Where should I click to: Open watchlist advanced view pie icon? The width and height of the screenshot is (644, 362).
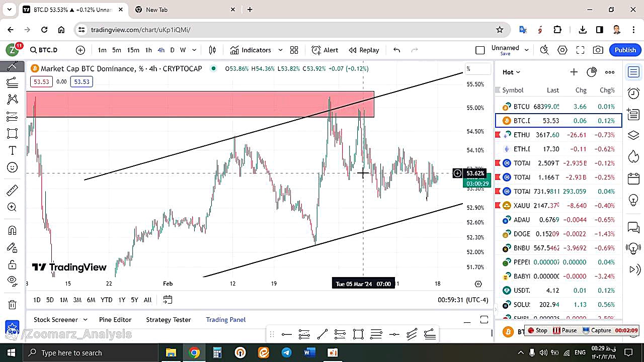(592, 72)
